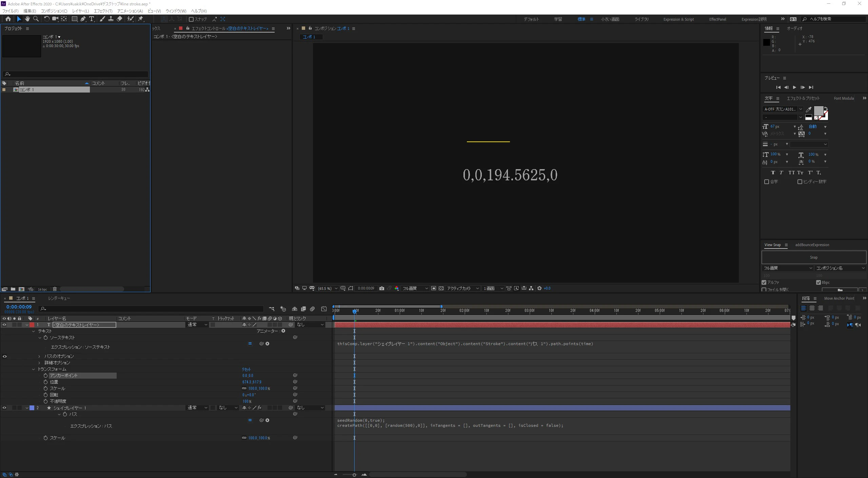The image size is (868, 478).
Task: Open the アクティブカメラ dropdown
Action: click(462, 288)
